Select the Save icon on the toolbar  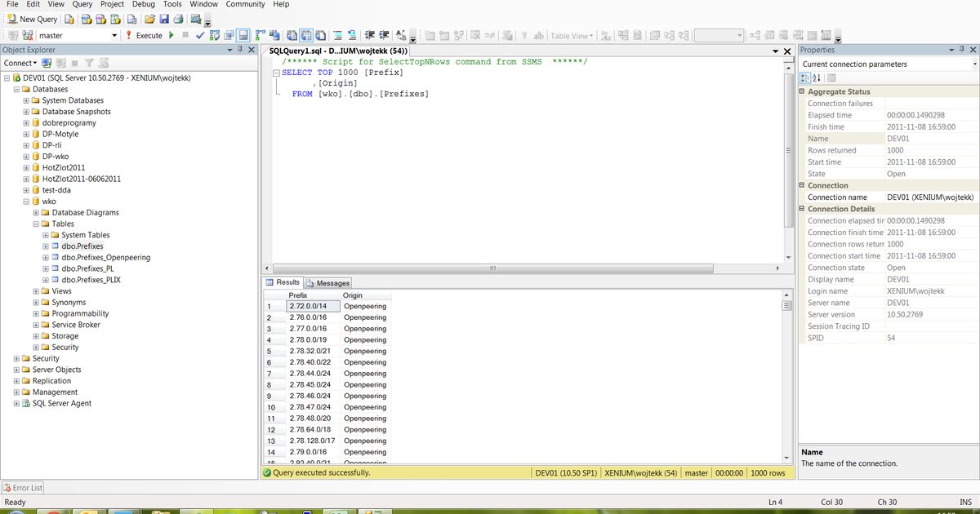pyautogui.click(x=164, y=19)
